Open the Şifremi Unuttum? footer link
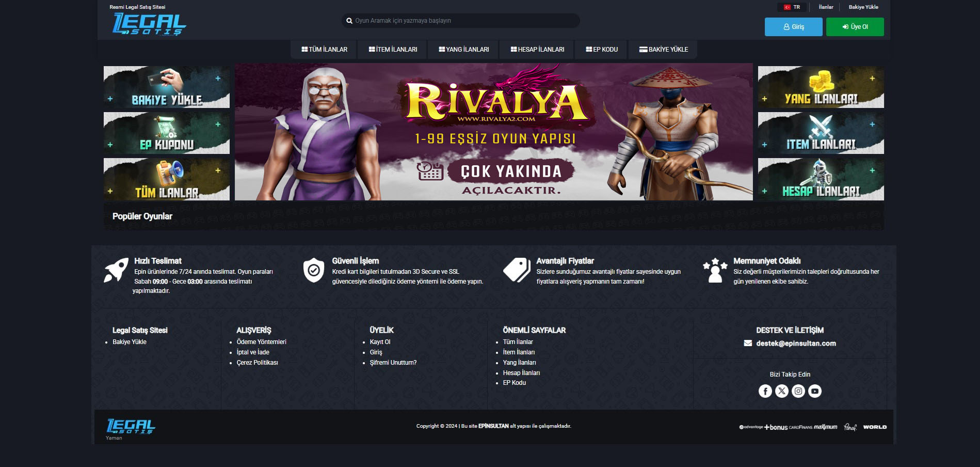Viewport: 980px width, 467px height. click(x=393, y=363)
